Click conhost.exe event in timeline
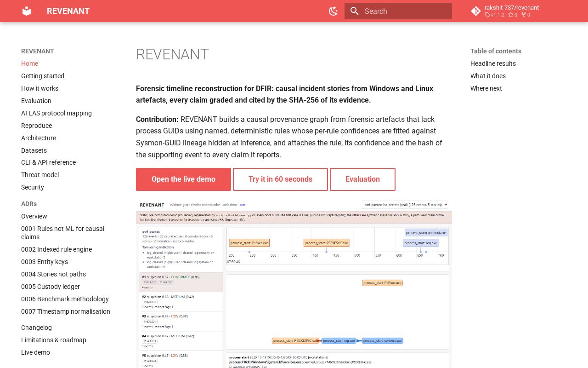This screenshot has height=368, width=588. (x=426, y=233)
